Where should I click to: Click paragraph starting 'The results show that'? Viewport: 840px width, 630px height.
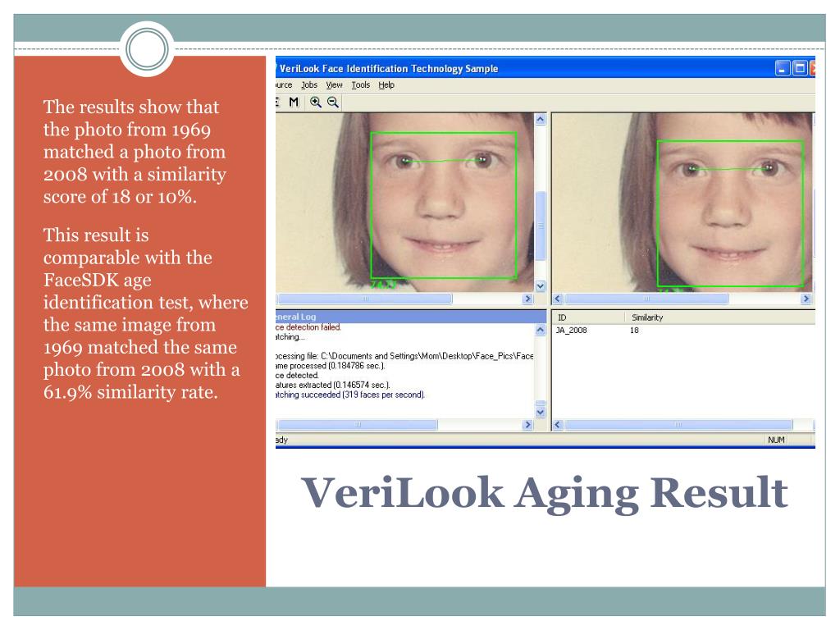pyautogui.click(x=135, y=152)
